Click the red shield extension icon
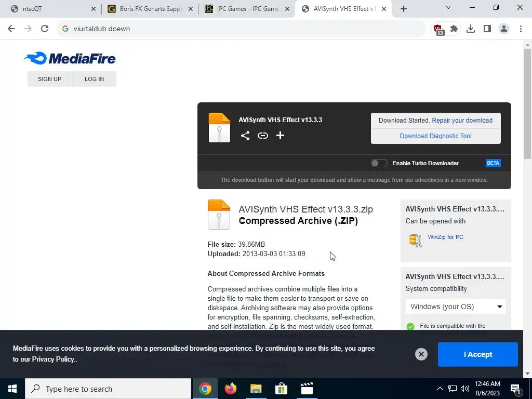This screenshot has width=532, height=399. (x=438, y=29)
